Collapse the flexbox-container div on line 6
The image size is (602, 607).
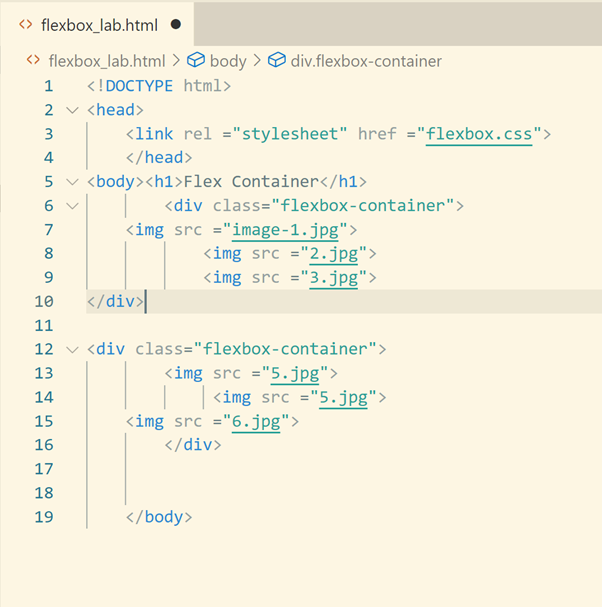[71, 205]
